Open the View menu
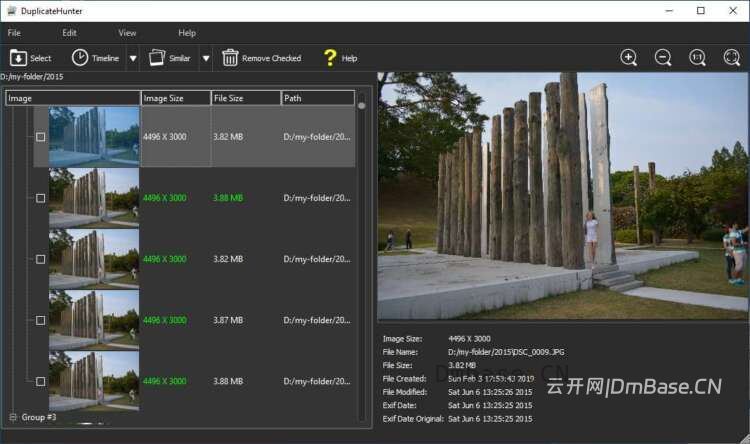Image resolution: width=750 pixels, height=444 pixels. click(x=127, y=33)
